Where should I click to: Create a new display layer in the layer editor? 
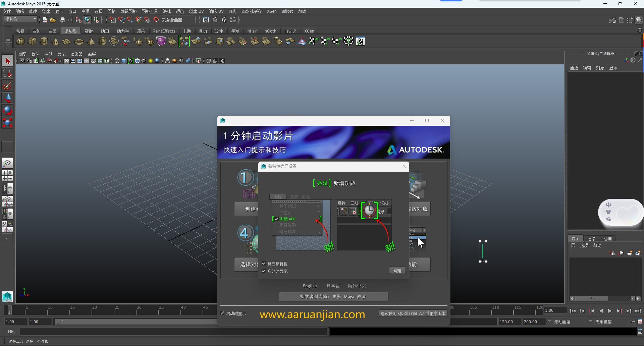pyautogui.click(x=630, y=253)
